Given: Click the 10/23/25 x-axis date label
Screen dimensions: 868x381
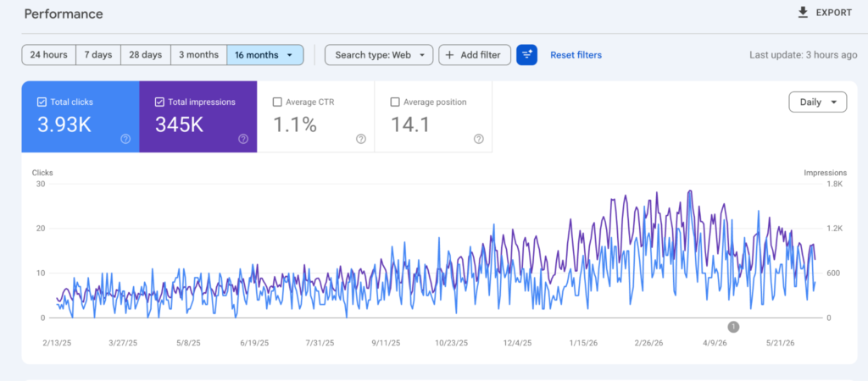Looking at the screenshot, I should click(x=452, y=343).
